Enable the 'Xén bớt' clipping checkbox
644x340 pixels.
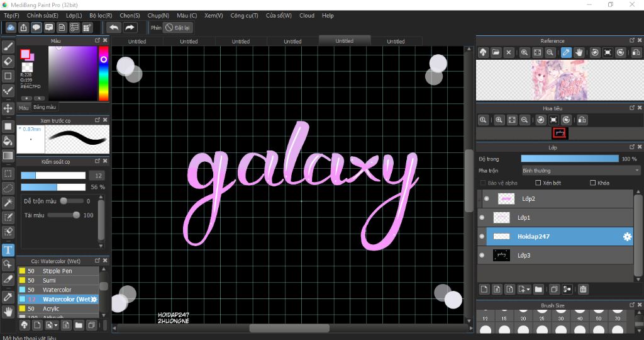(x=538, y=183)
